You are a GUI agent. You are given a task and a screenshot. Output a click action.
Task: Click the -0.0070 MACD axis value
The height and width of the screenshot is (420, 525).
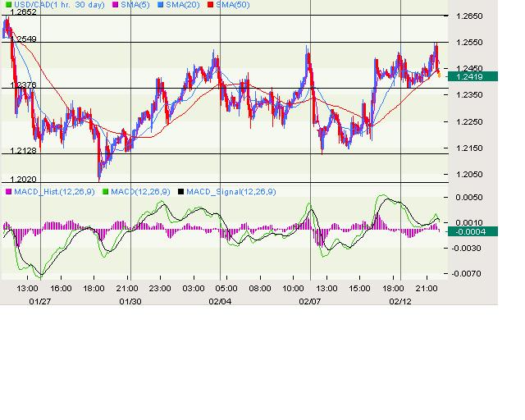click(x=467, y=274)
